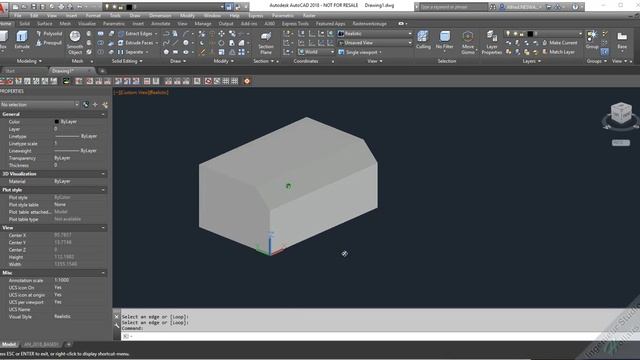Select the Polysolid tool
Image resolution: width=640 pixels, height=360 pixels.
point(49,34)
